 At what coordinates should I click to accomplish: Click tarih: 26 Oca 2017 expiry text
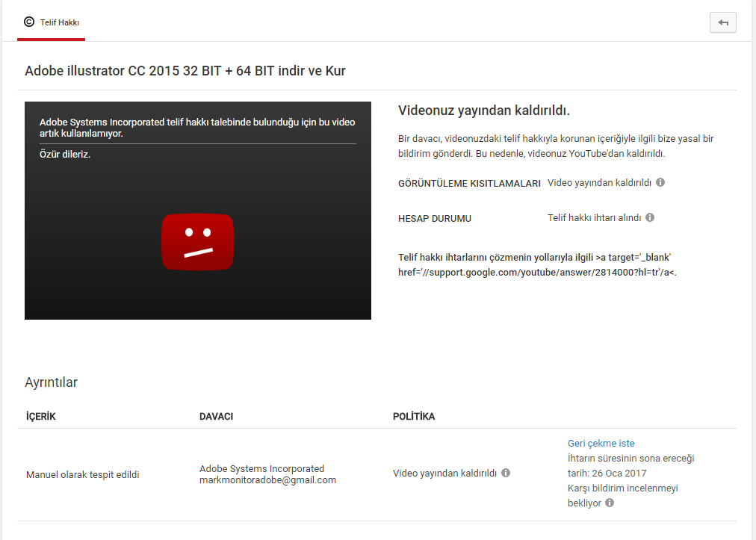point(607,473)
